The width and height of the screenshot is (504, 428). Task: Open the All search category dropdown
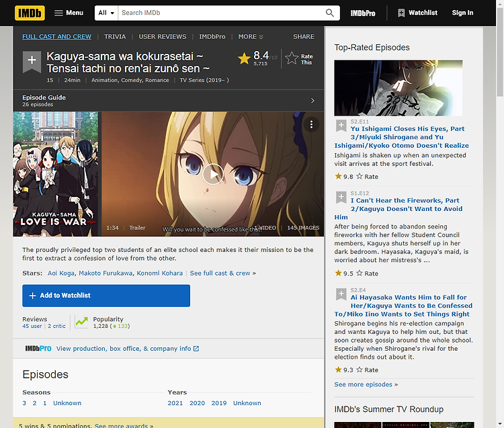click(x=106, y=13)
